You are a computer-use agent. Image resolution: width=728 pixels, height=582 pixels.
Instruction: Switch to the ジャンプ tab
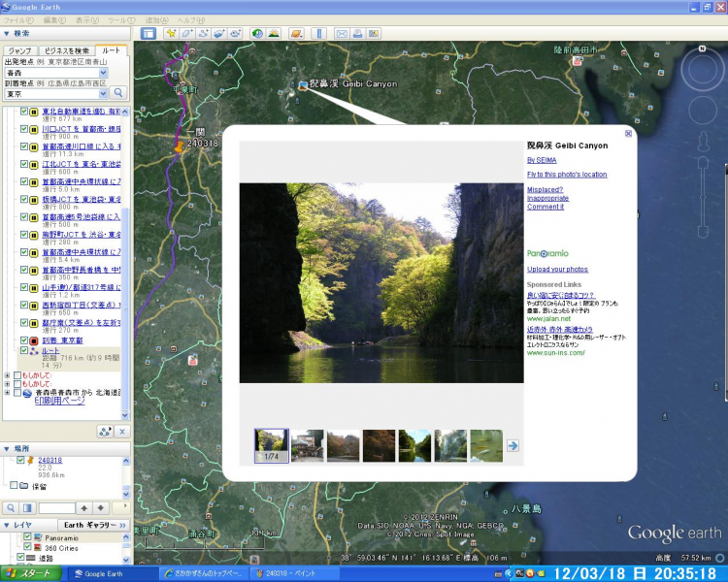click(x=19, y=50)
